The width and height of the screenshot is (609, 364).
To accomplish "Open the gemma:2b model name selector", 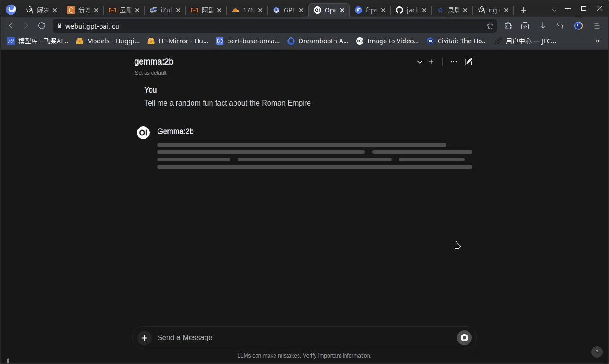I will click(x=154, y=62).
